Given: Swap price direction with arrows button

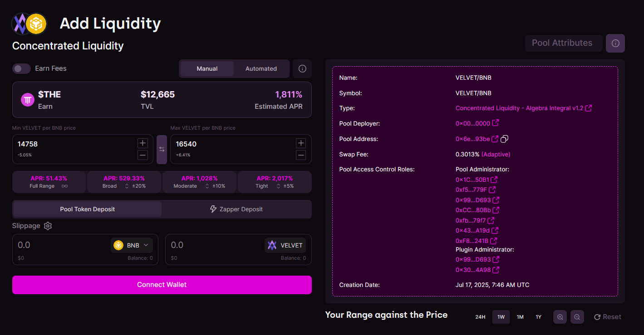Looking at the screenshot, I should (162, 149).
